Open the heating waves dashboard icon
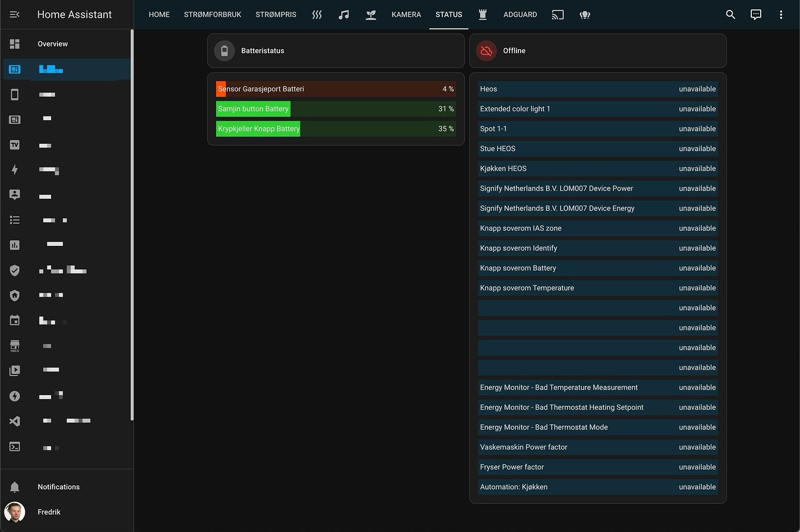This screenshot has height=532, width=800. [x=317, y=14]
